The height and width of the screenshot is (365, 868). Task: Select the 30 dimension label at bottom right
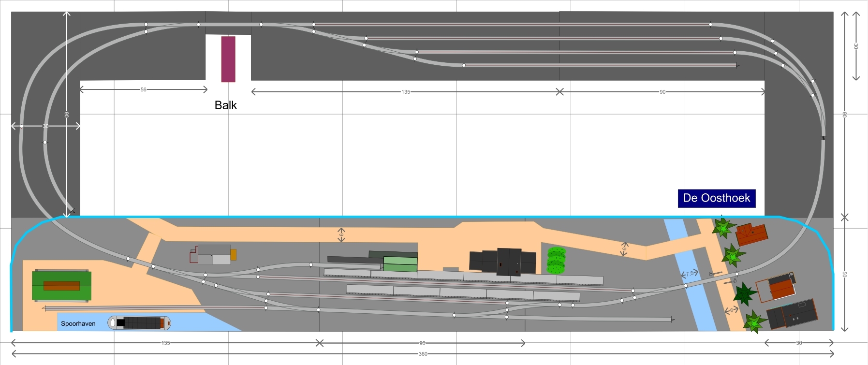799,343
